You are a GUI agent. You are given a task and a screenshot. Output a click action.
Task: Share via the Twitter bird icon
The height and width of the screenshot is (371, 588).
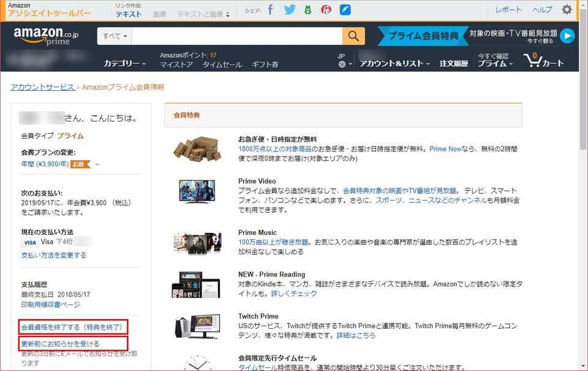click(x=290, y=9)
